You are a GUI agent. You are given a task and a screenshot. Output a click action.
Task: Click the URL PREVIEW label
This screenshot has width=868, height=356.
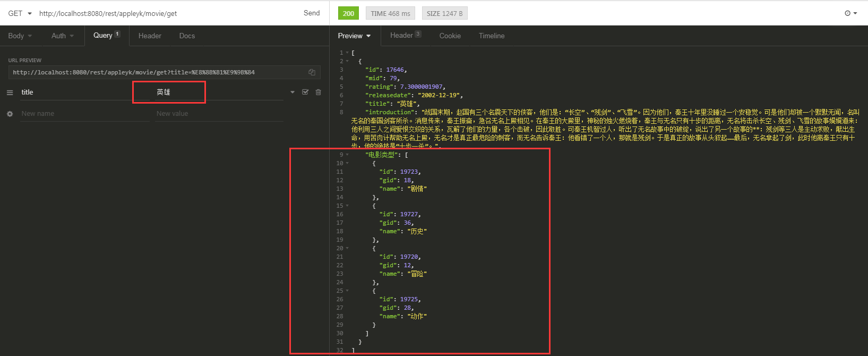24,61
